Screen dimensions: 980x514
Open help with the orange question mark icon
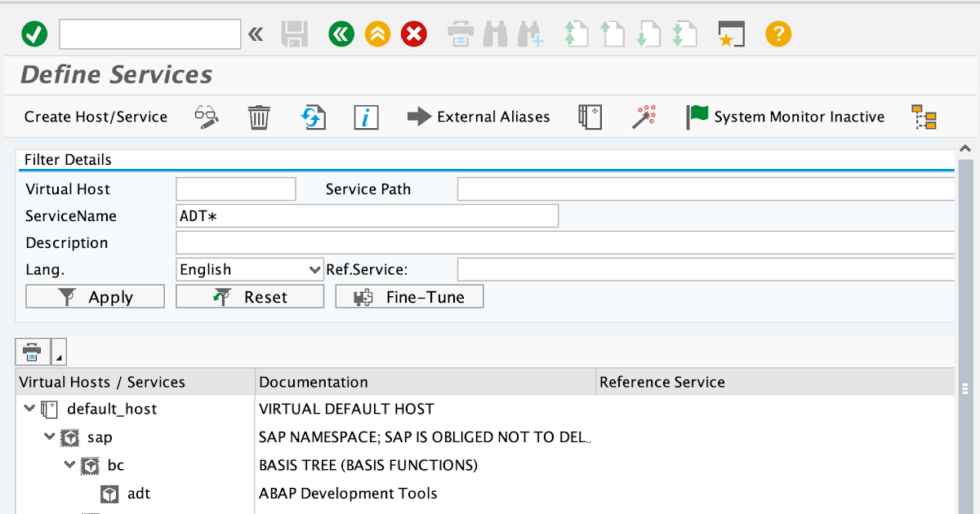click(x=777, y=33)
